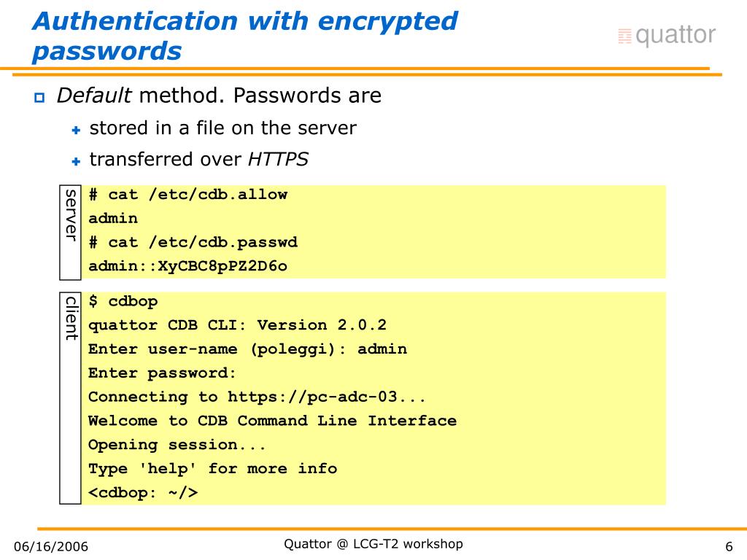Click the footer date 06/16/2006
747x560 pixels.
51,546
